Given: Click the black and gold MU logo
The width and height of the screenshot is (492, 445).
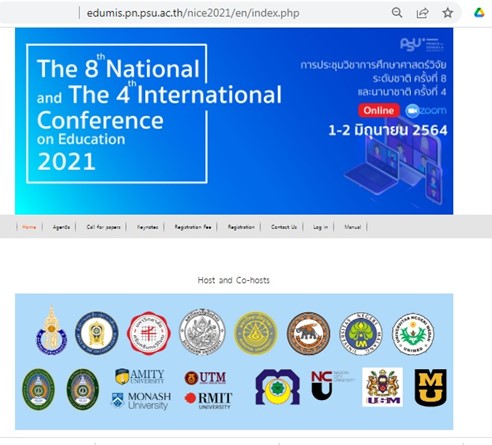Looking at the screenshot, I should (431, 388).
